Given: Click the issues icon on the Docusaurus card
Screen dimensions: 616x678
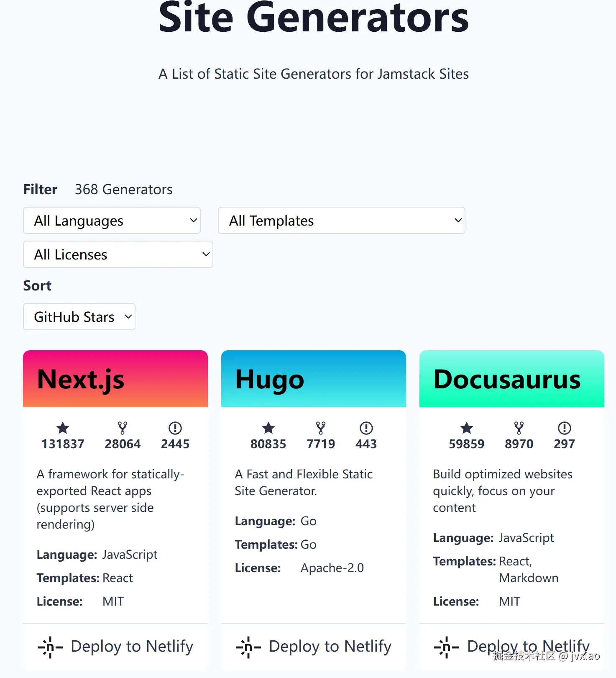Looking at the screenshot, I should 564,428.
